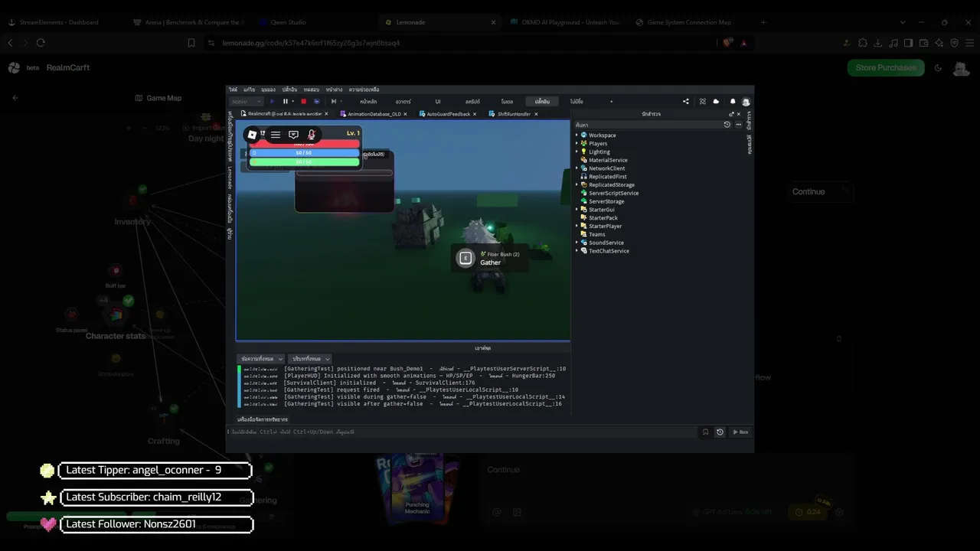The image size is (980, 551).
Task: Select MaterialService in Explorer
Action: 608,160
